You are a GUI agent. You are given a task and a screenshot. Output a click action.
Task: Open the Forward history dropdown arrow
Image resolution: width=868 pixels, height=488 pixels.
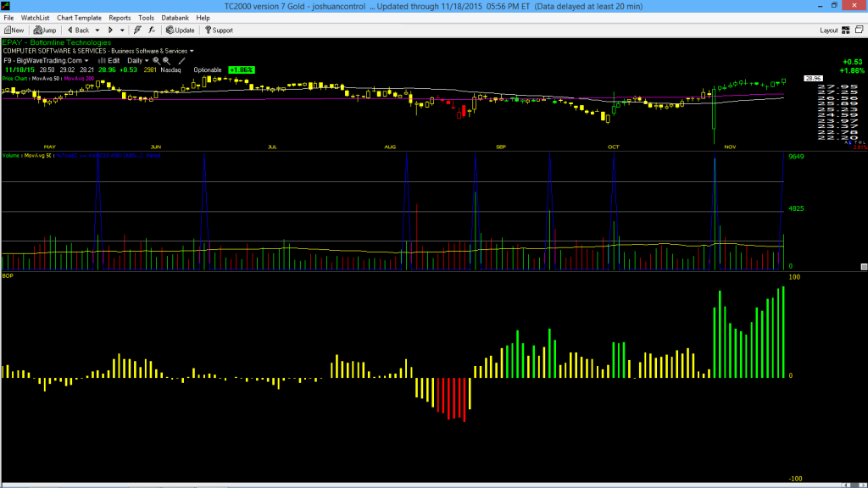122,30
